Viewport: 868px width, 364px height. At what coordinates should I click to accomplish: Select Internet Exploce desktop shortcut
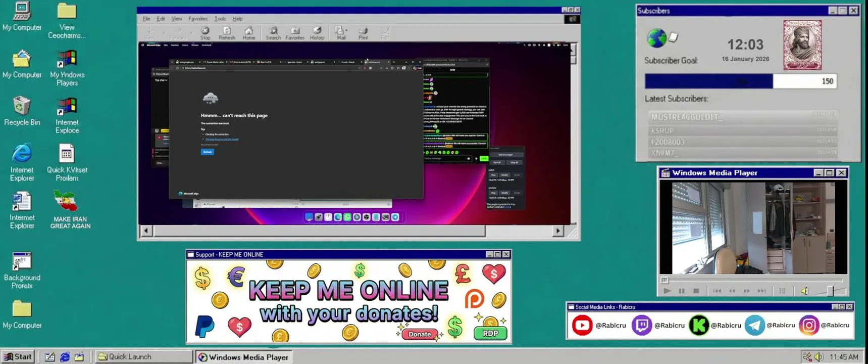(67, 116)
